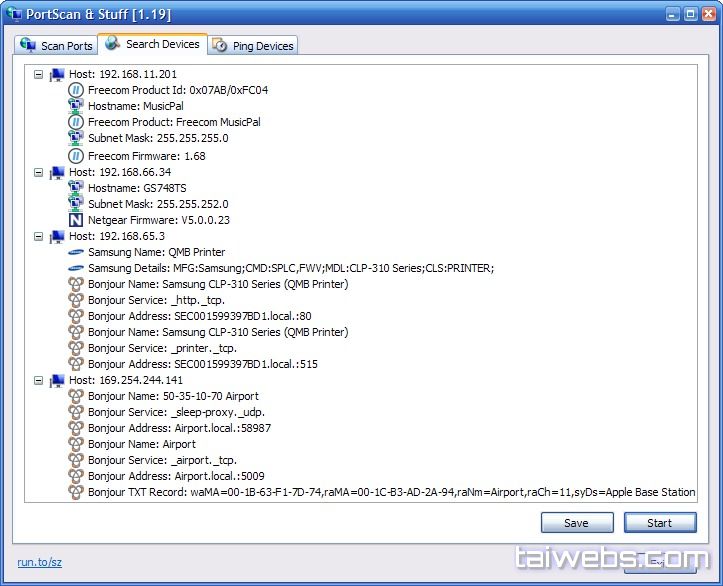Click the computer icon for host 192.168.66.34
Image resolution: width=723 pixels, height=586 pixels.
point(57,172)
